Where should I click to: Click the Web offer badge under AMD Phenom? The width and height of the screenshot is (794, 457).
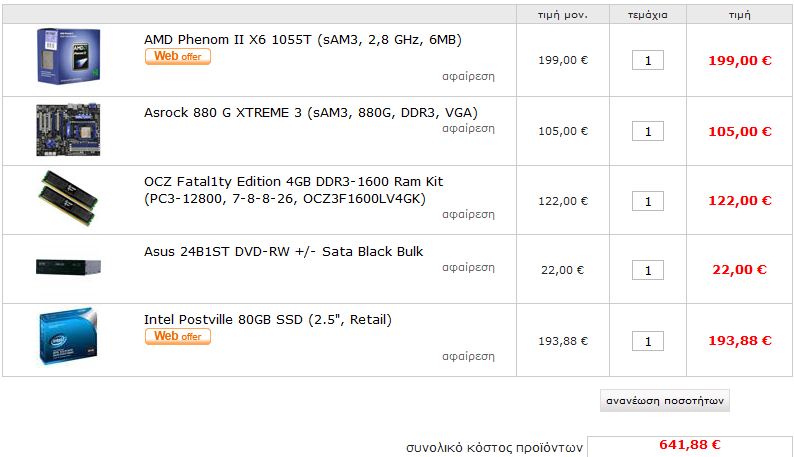coord(178,57)
